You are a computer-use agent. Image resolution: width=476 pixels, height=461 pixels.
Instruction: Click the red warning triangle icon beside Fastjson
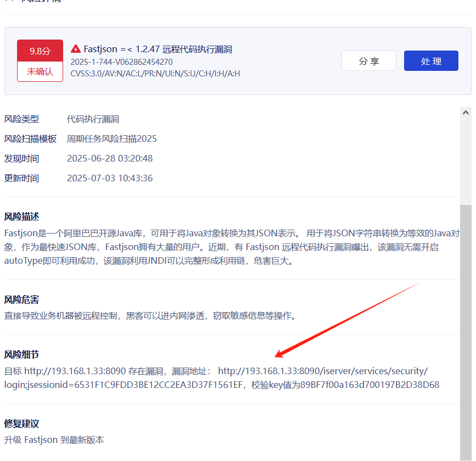[x=76, y=48]
